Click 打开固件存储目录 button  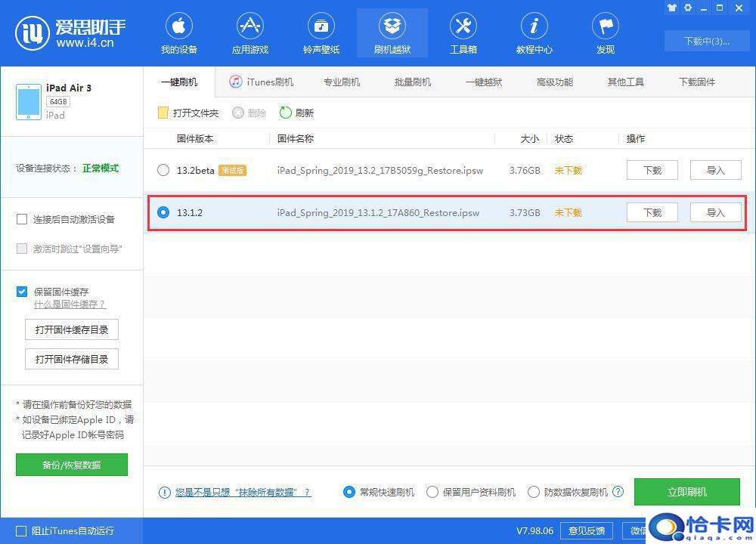pos(72,359)
